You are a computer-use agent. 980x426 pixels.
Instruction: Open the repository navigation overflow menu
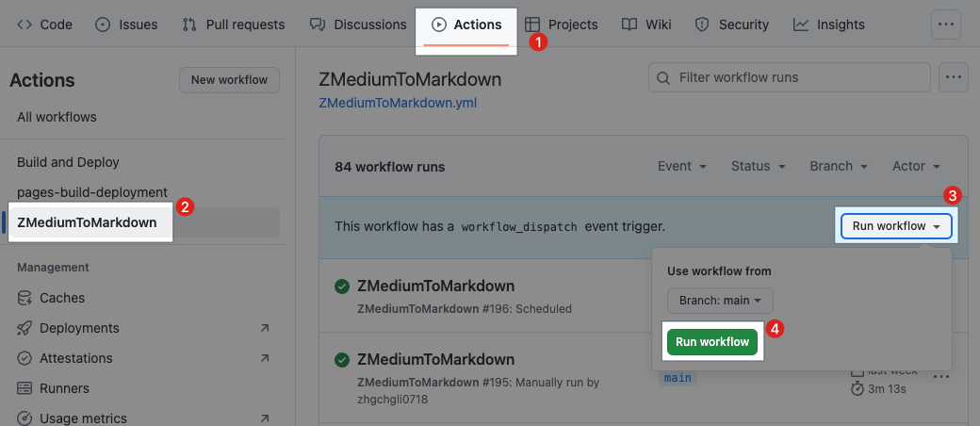tap(945, 25)
